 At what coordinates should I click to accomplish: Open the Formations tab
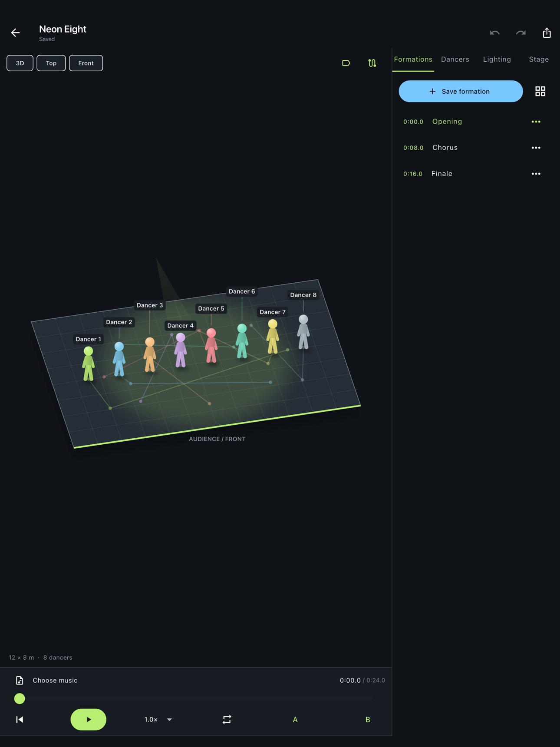[413, 59]
